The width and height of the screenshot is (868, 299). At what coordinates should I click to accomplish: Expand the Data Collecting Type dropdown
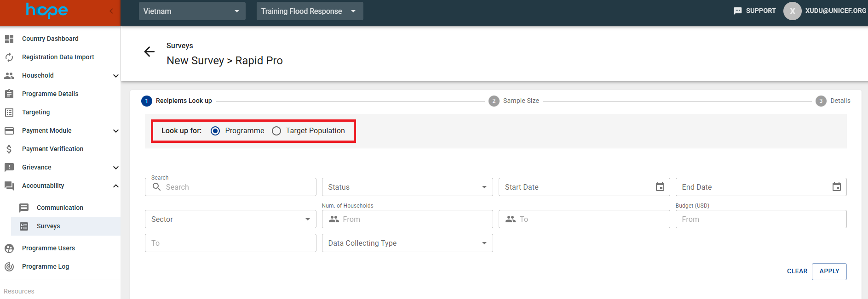(407, 243)
